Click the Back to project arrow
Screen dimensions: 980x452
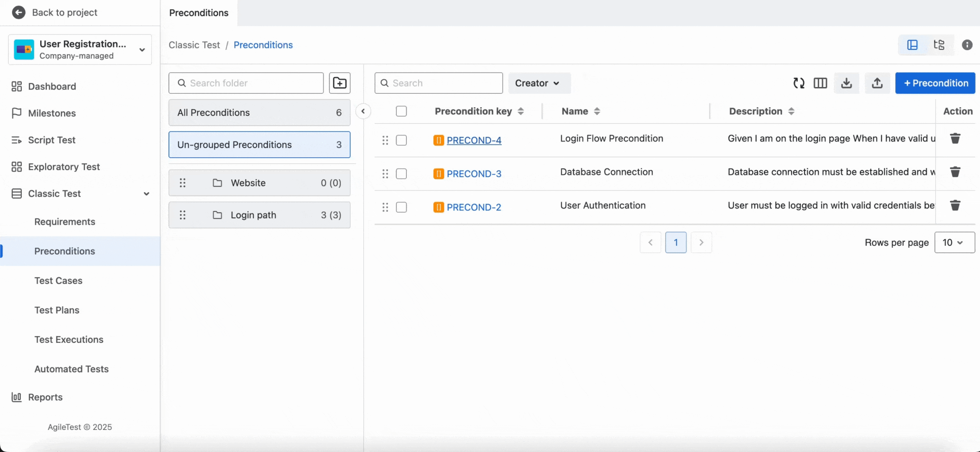point(18,13)
